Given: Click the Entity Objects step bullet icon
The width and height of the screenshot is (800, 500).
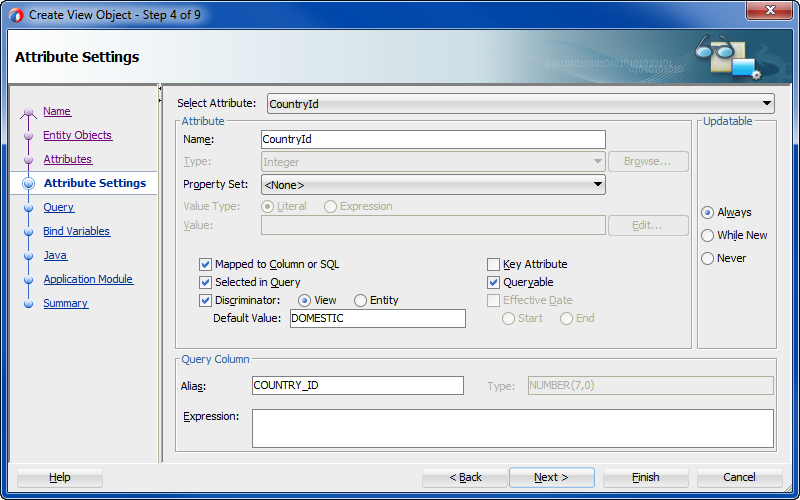Looking at the screenshot, I should pos(29,136).
